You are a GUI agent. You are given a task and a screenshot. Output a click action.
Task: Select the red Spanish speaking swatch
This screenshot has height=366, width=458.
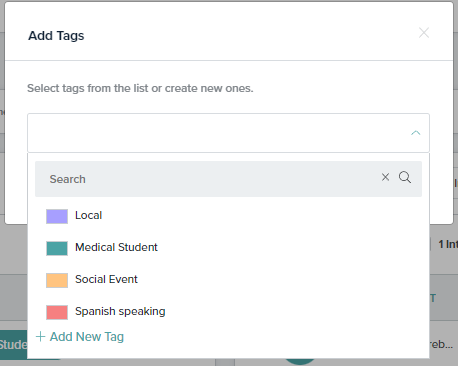coord(57,312)
